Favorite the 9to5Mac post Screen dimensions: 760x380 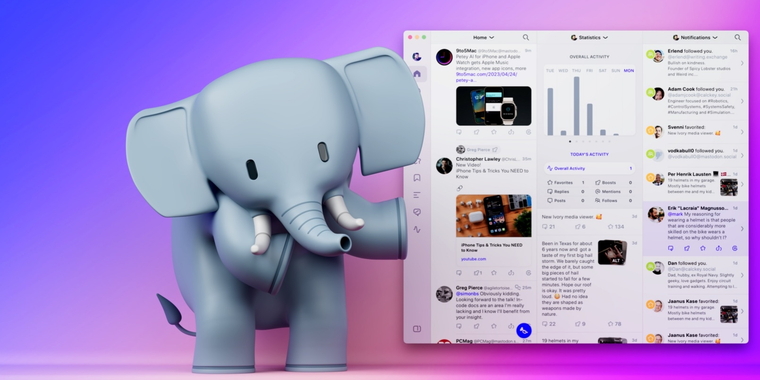point(494,132)
